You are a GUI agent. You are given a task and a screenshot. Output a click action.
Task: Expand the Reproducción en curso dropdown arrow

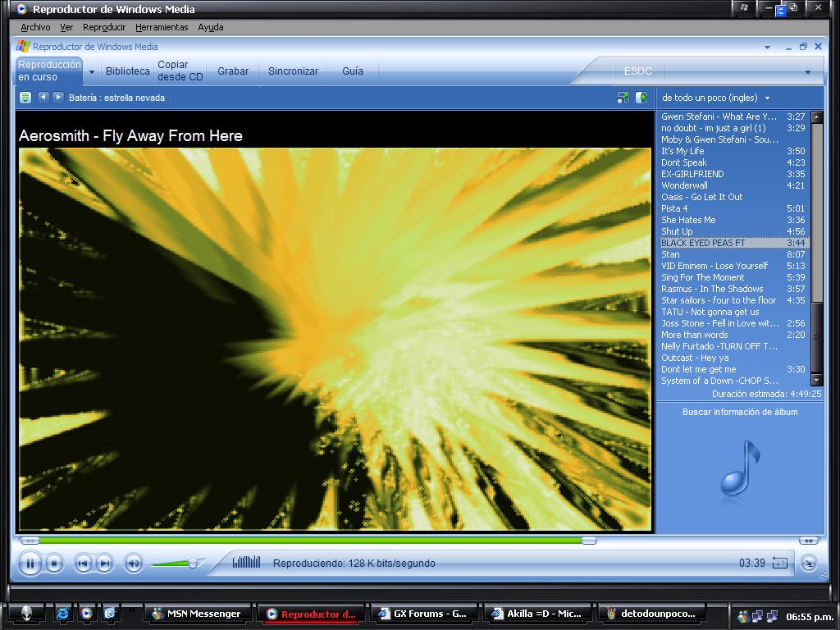tap(92, 72)
